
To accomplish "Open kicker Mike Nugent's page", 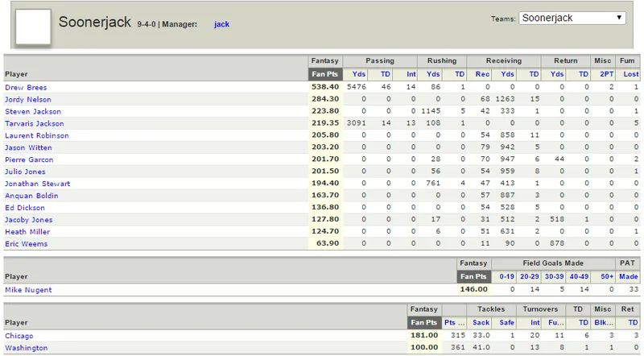I will tap(28, 290).
